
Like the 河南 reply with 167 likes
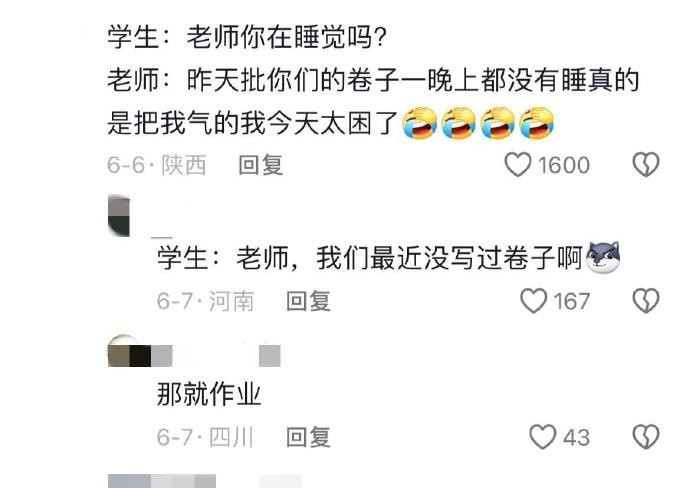pyautogui.click(x=533, y=301)
